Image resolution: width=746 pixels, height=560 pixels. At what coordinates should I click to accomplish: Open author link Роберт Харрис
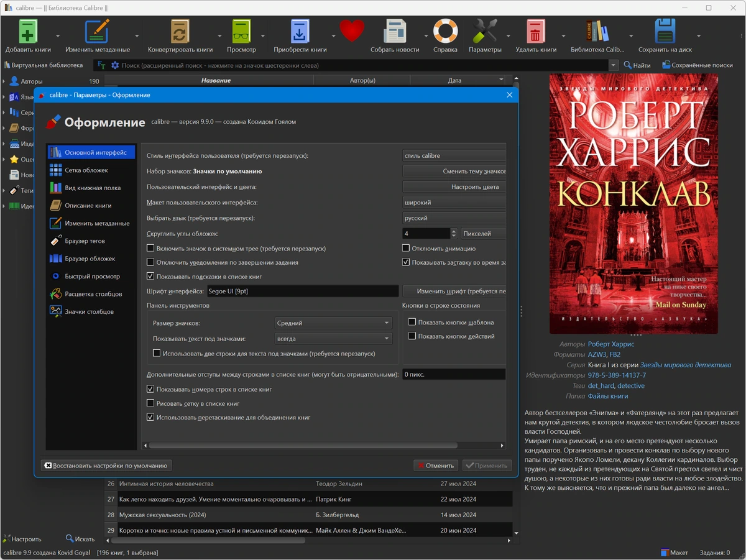[x=611, y=344]
